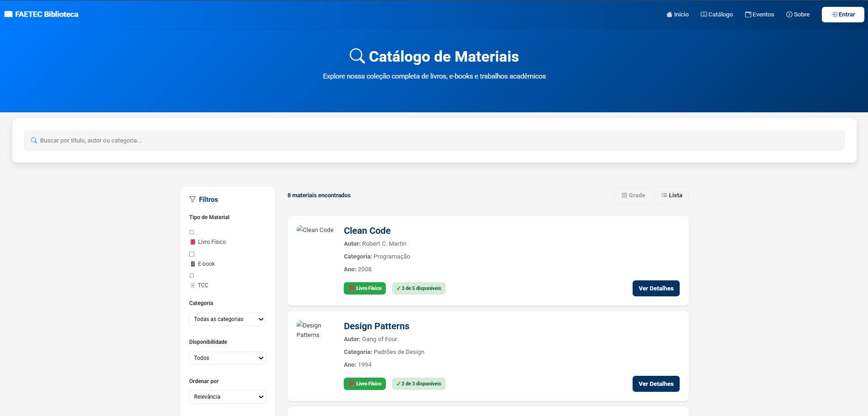Image resolution: width=868 pixels, height=416 pixels.
Task: Click the search input field
Action: [434, 140]
